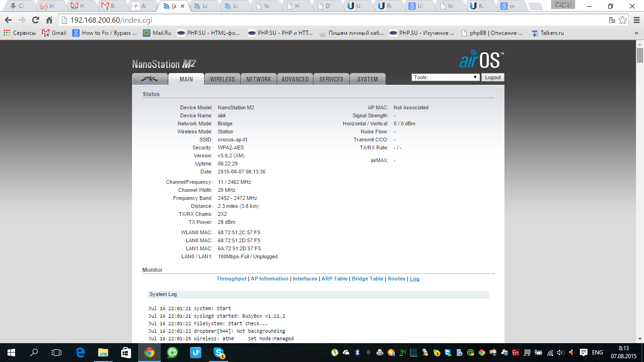
Task: Click the translate page icon in address bar
Action: click(x=612, y=20)
